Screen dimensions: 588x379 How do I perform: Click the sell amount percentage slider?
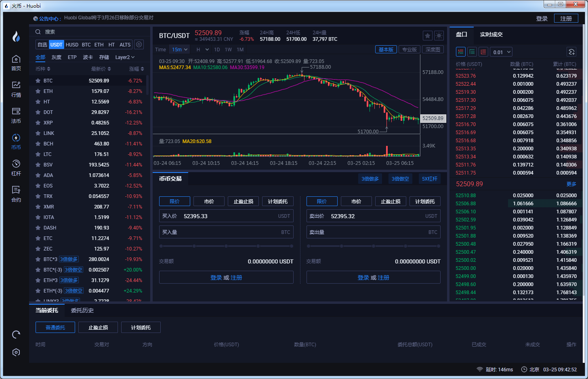point(374,246)
